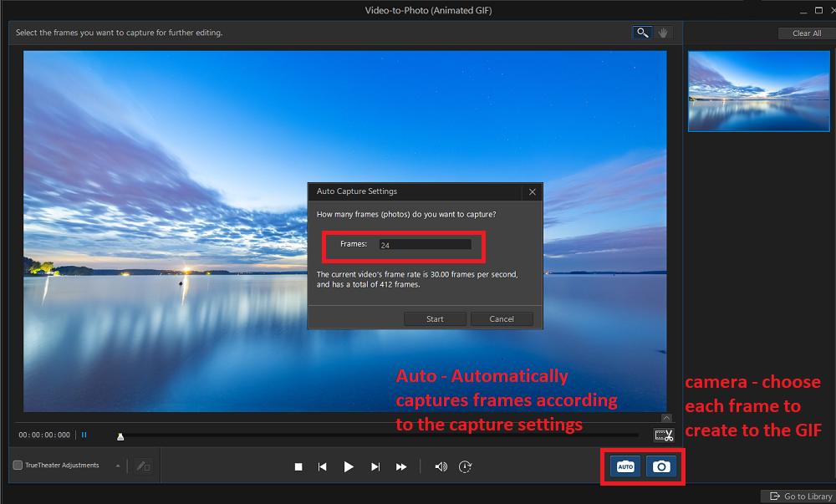This screenshot has height=504, width=836.
Task: Click Go to Library
Action: [800, 496]
